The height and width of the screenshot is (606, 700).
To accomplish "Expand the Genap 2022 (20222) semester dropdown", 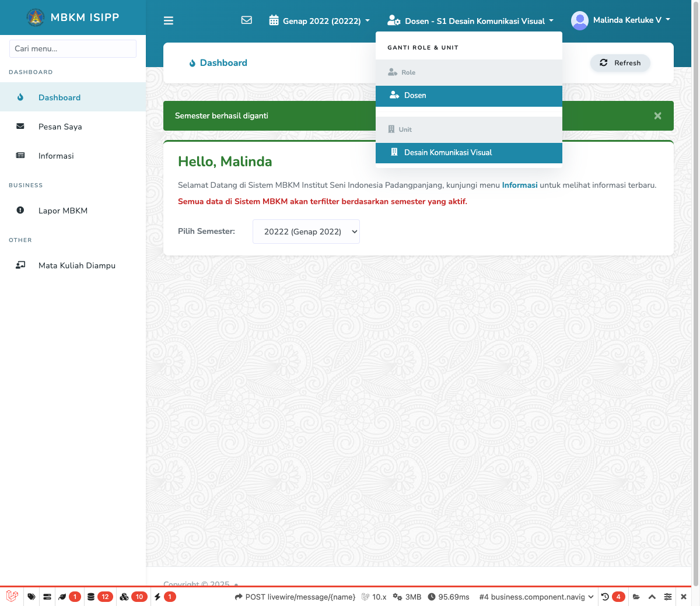I will click(x=320, y=21).
